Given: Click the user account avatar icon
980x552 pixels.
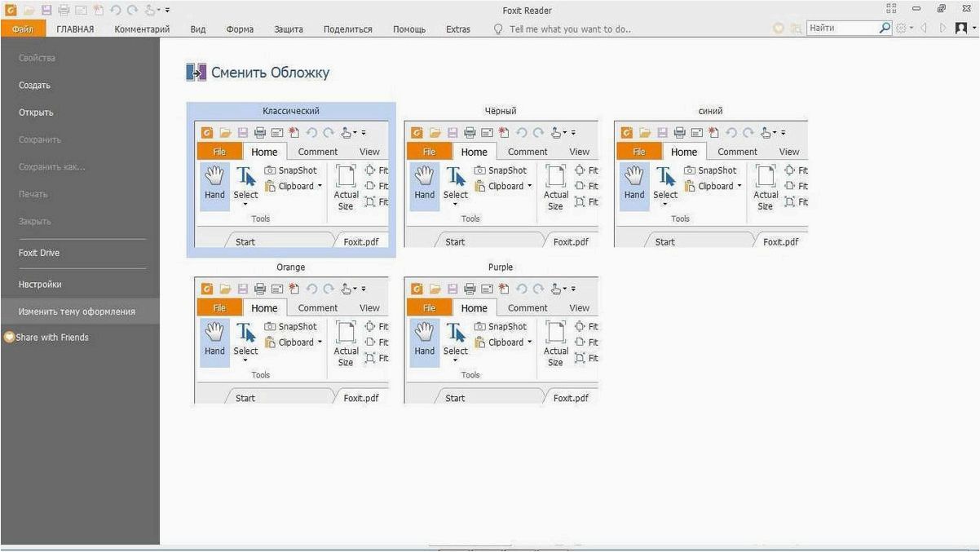Looking at the screenshot, I should [961, 29].
